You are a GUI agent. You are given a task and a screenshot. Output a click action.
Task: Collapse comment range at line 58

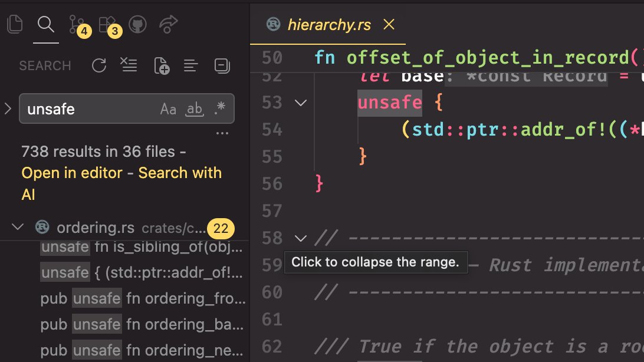[301, 238]
